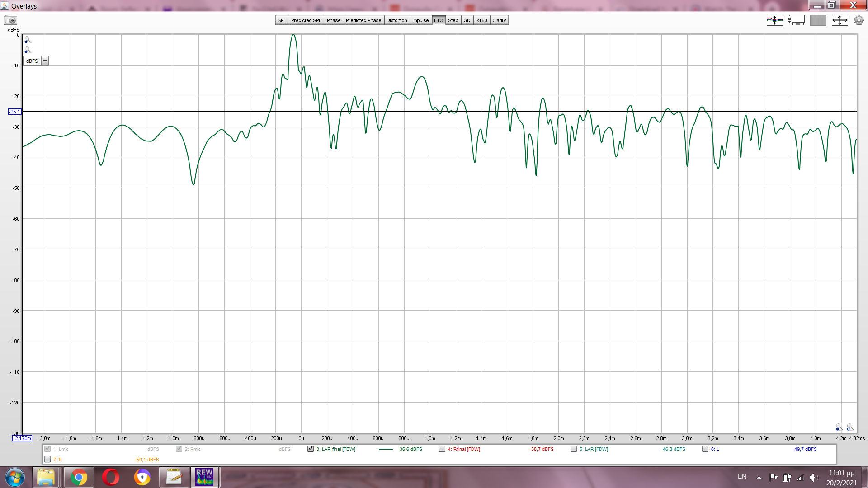The width and height of the screenshot is (868, 488).
Task: Click bottom-right horizontal zoom magnifier
Action: pos(850,427)
